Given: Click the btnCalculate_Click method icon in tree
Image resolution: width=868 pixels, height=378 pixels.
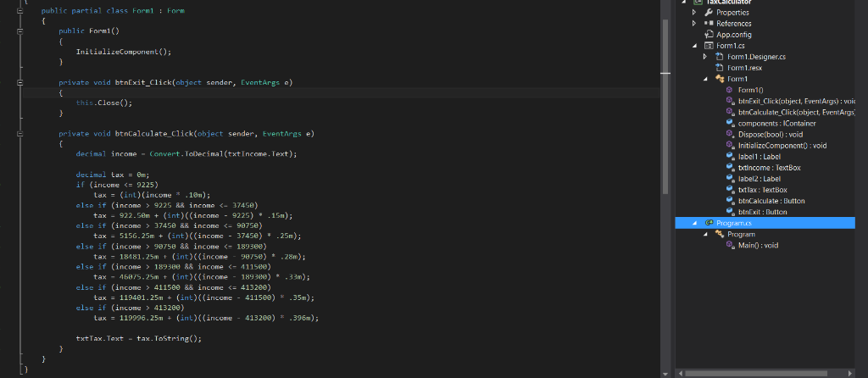Looking at the screenshot, I should [730, 112].
